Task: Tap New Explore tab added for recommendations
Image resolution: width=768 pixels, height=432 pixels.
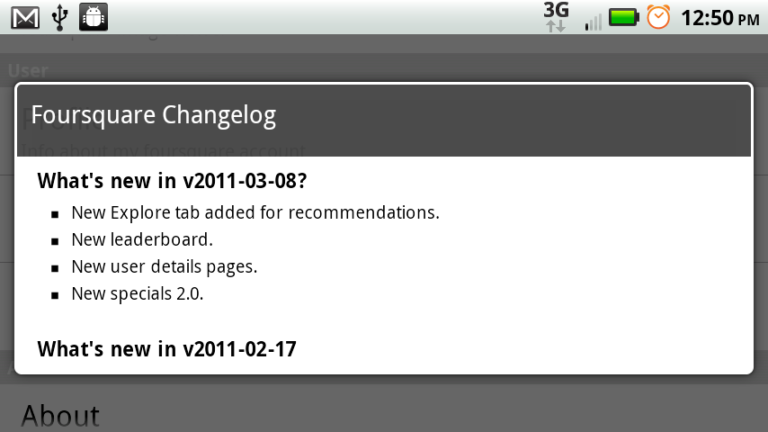Action: click(255, 213)
